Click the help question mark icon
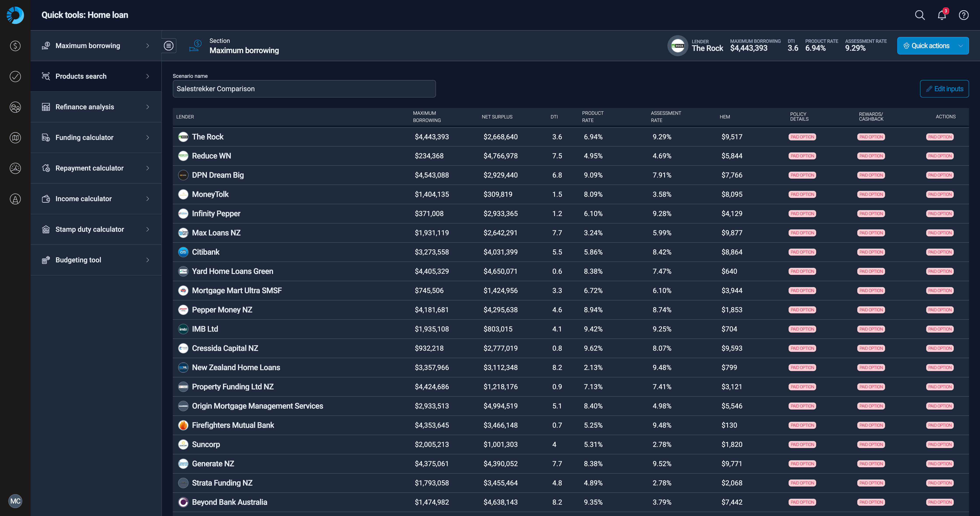 pyautogui.click(x=964, y=15)
